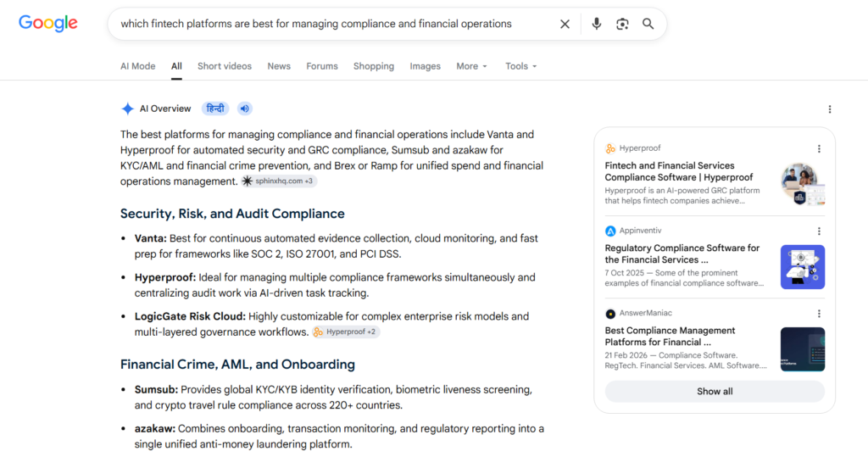Screen dimensions: 868x457
Task: Open the Forums tab
Action: tap(322, 66)
